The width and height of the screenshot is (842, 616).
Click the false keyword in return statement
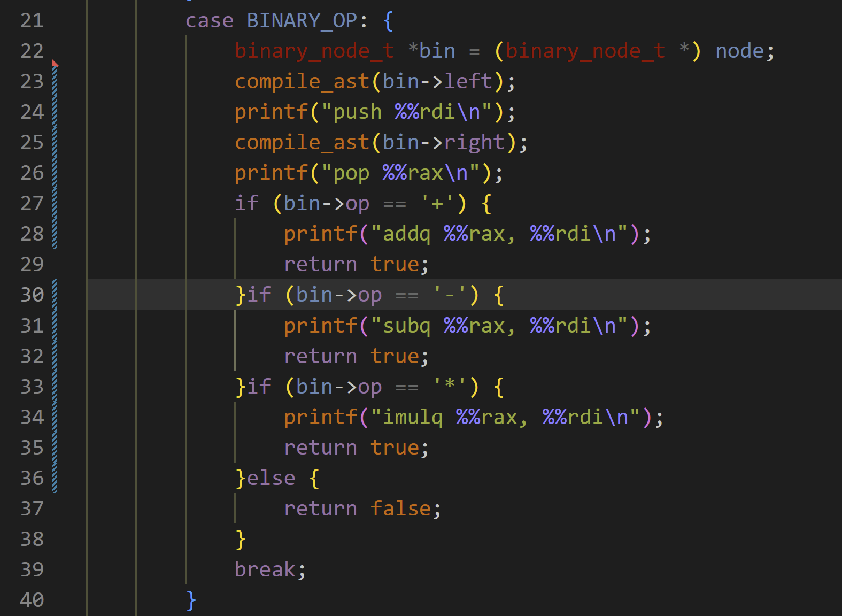coord(400,508)
